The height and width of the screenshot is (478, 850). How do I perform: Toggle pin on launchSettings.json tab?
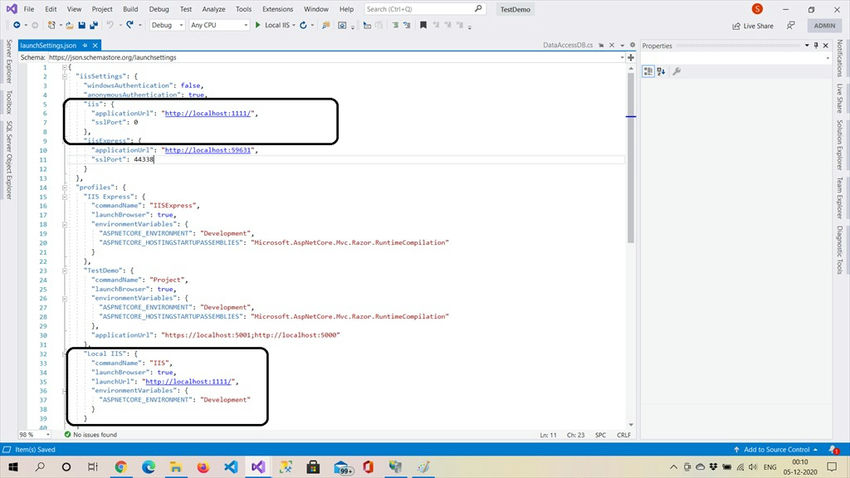pos(83,46)
